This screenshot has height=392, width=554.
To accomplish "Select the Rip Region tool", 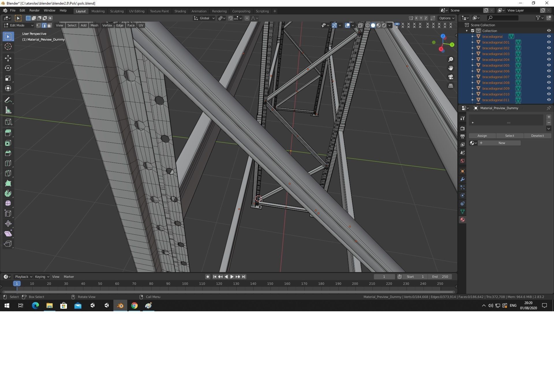I will pos(8,244).
